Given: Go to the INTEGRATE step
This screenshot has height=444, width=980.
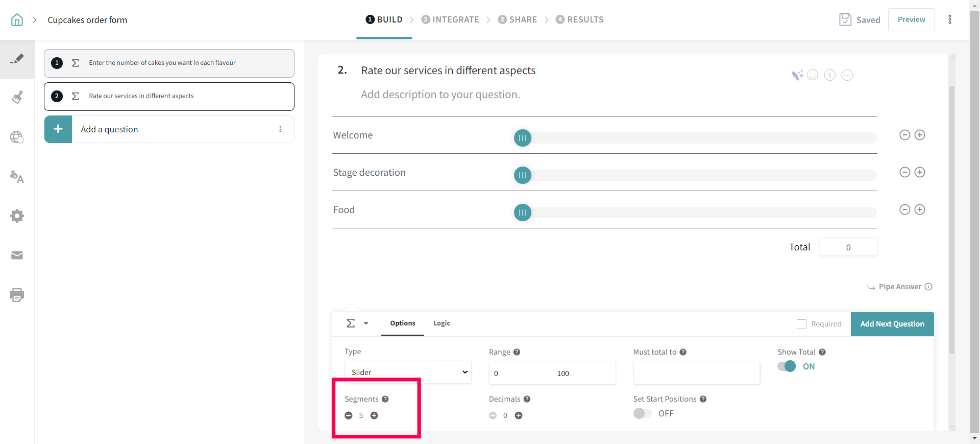Looking at the screenshot, I should click(x=450, y=19).
